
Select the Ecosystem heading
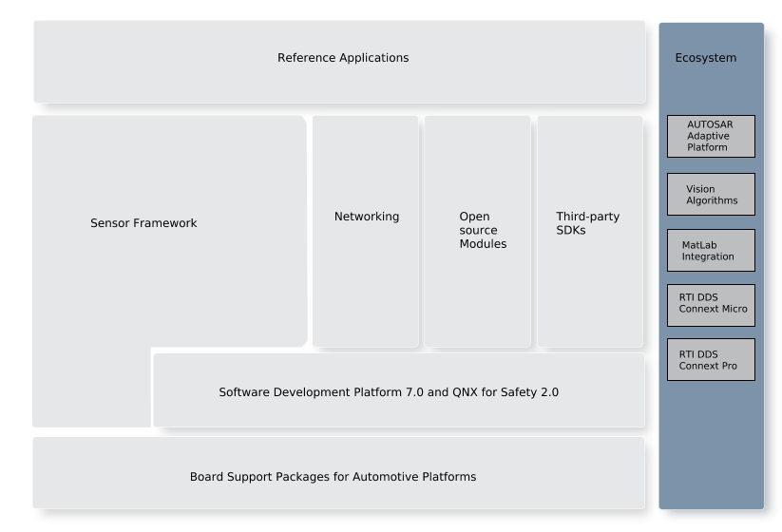[x=705, y=58]
